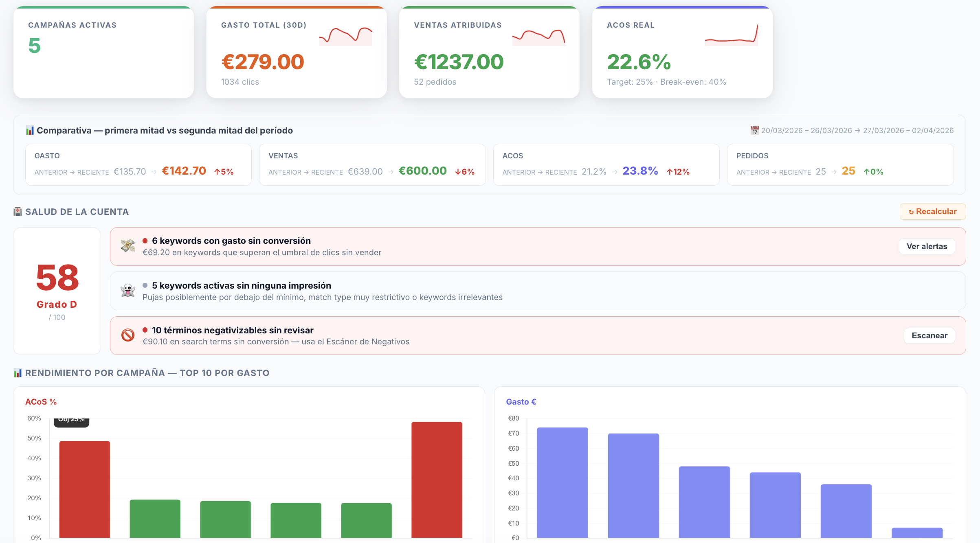The image size is (980, 543).
Task: Click the Ventas Atribuidas sparkline
Action: [x=538, y=37]
